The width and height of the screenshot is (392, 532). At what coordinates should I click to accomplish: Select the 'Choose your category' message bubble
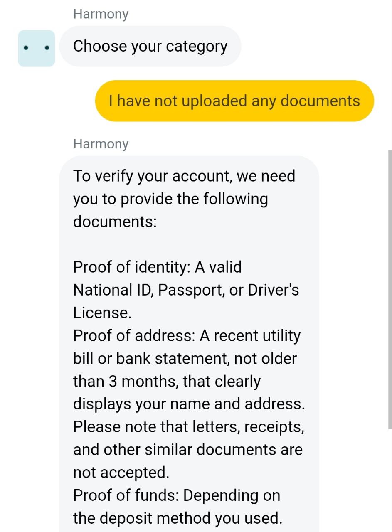150,46
